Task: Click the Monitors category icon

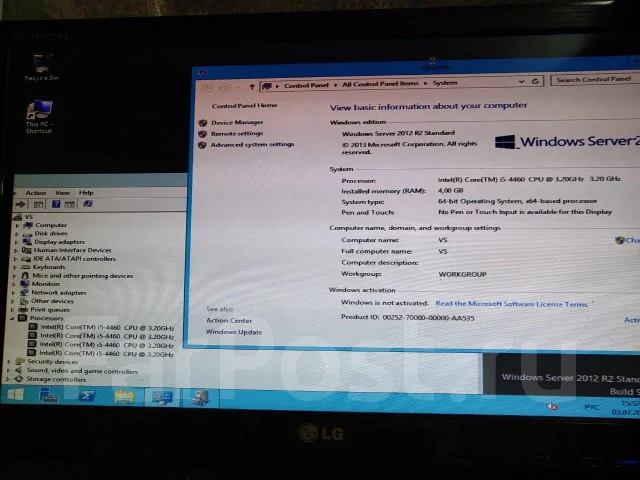Action: [25, 284]
